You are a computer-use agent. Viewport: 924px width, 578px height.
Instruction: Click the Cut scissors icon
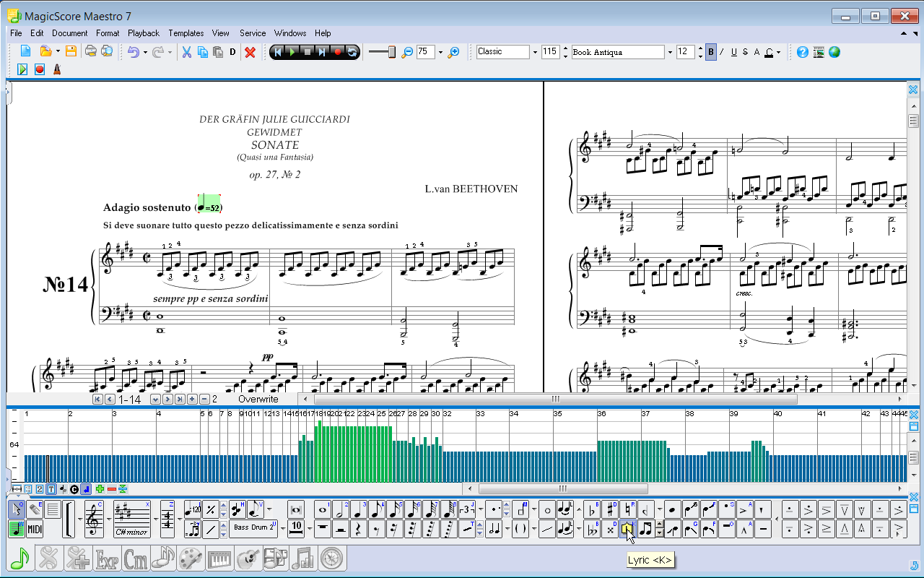point(186,52)
